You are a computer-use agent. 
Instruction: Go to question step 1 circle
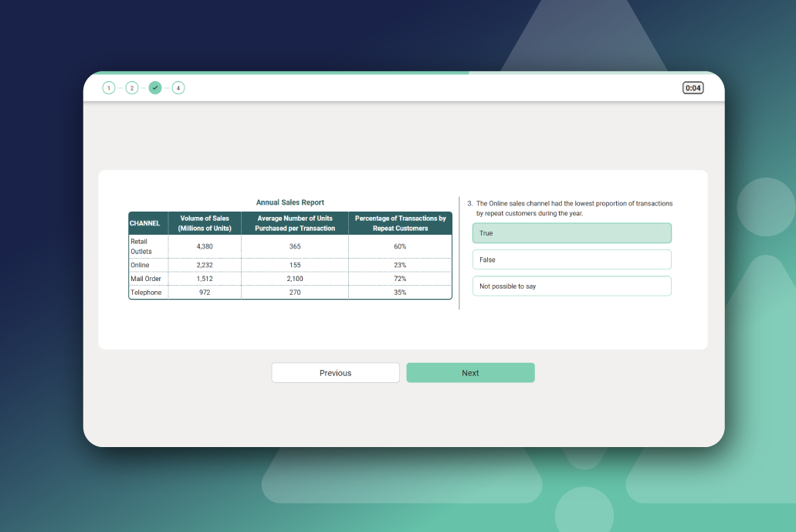tap(109, 88)
